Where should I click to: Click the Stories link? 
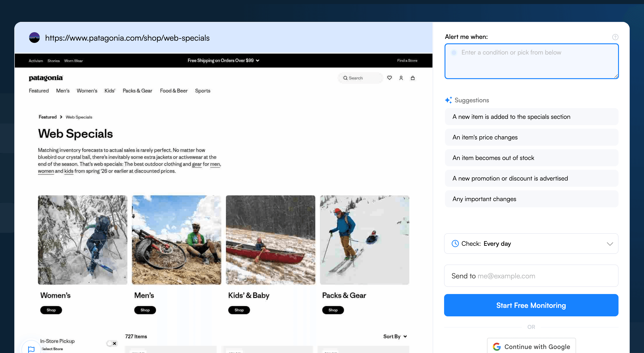(x=53, y=61)
